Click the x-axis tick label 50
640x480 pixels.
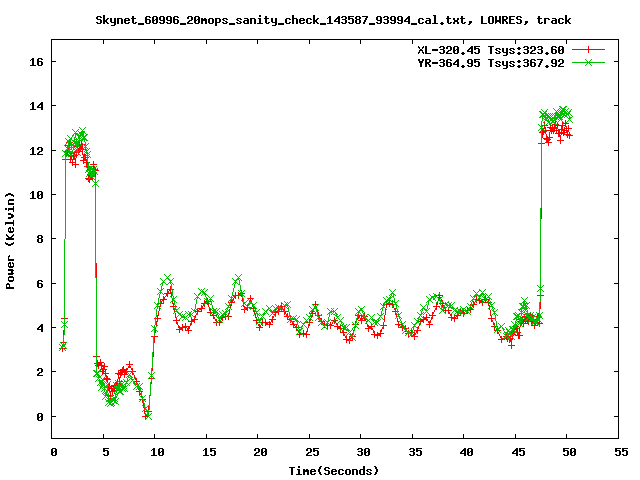point(567,452)
